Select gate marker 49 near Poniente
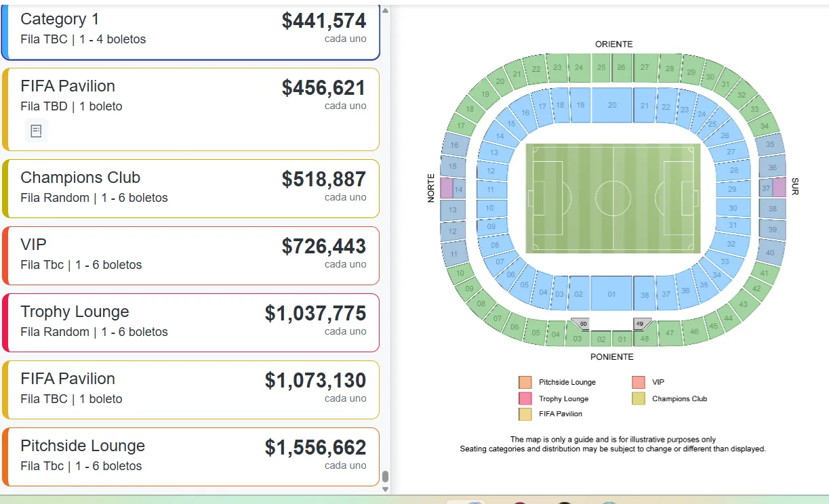The width and height of the screenshot is (829, 504). point(640,324)
